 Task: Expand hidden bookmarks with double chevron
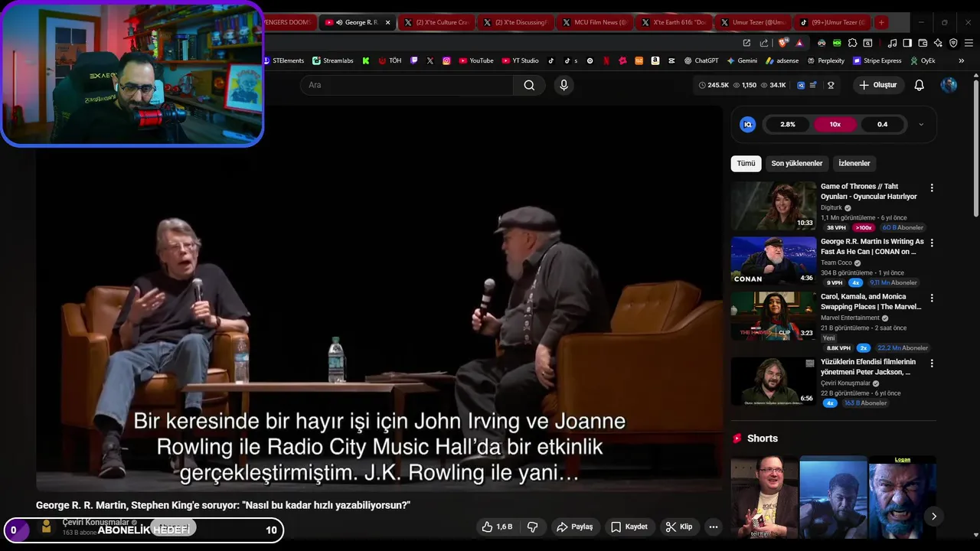coord(962,60)
